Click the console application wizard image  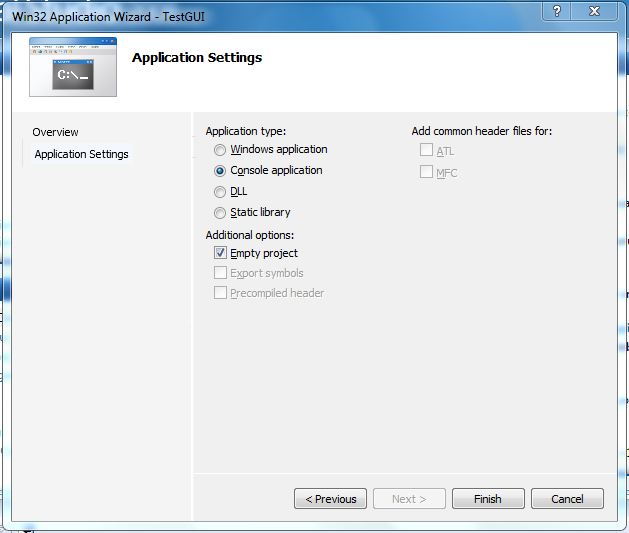[x=73, y=67]
